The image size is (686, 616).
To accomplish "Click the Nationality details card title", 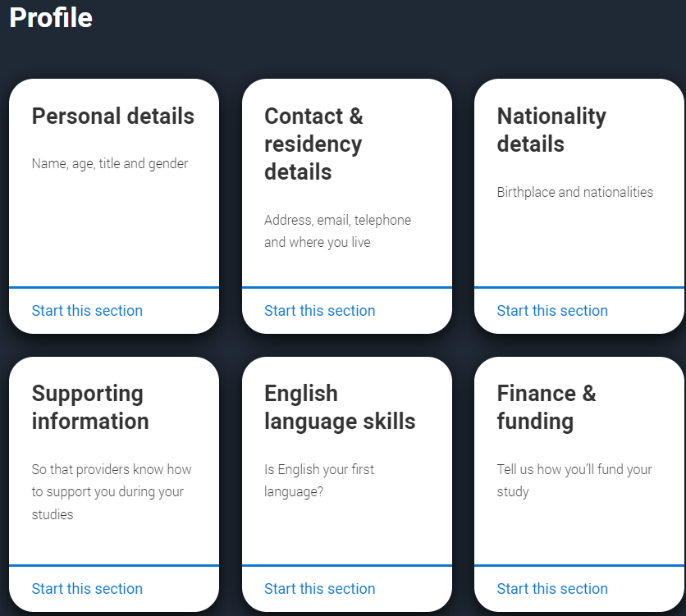I will tap(551, 130).
